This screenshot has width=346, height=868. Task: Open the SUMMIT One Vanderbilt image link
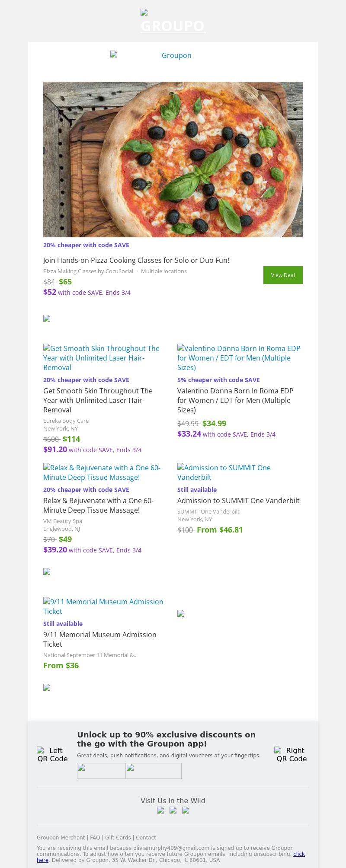click(x=225, y=472)
